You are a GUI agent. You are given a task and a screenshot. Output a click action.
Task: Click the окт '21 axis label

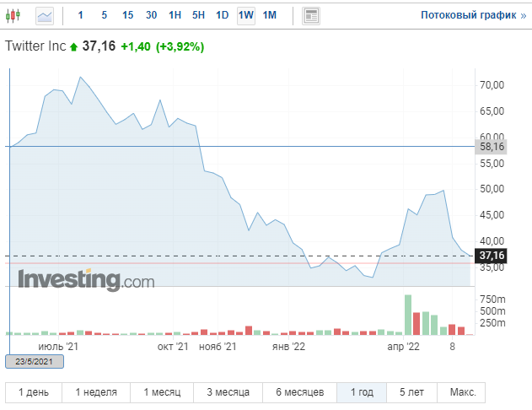click(x=173, y=347)
